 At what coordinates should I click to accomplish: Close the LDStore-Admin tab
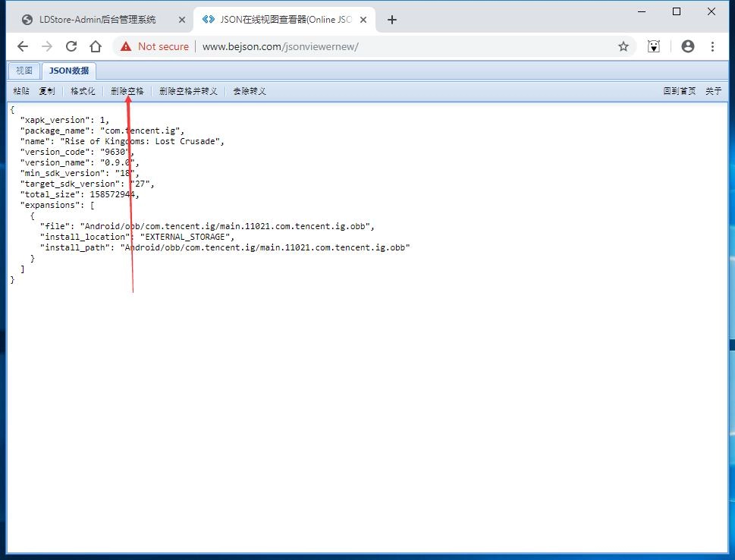pyautogui.click(x=182, y=20)
